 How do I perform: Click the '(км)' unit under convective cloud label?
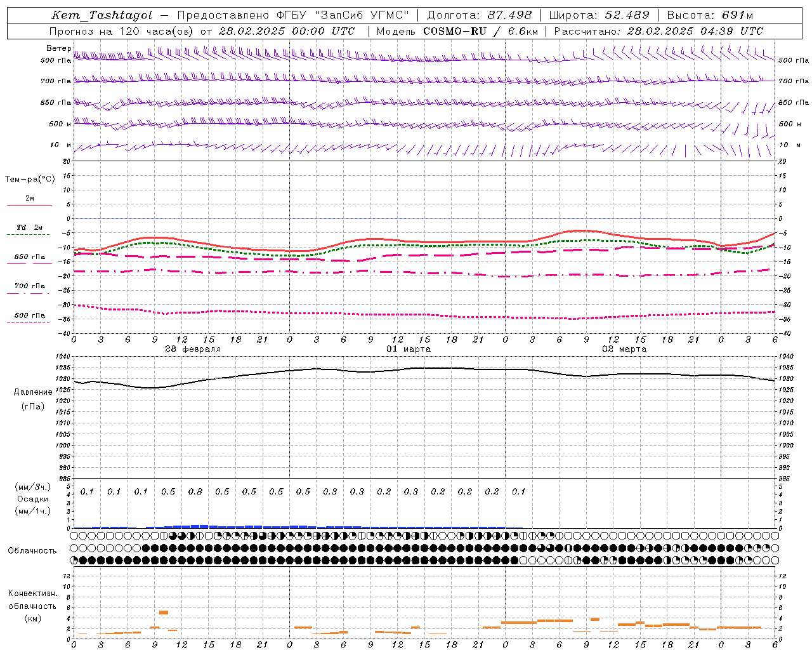[32, 618]
